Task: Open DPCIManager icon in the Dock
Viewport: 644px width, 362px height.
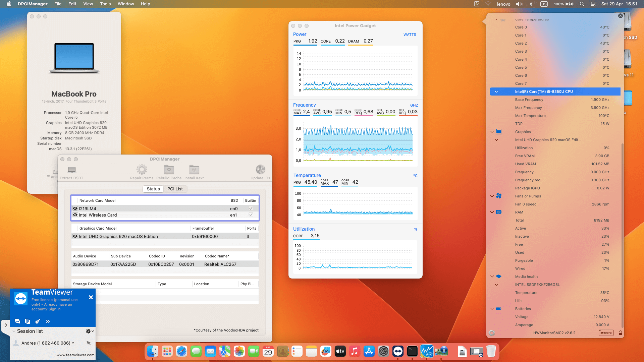Action: click(x=441, y=351)
